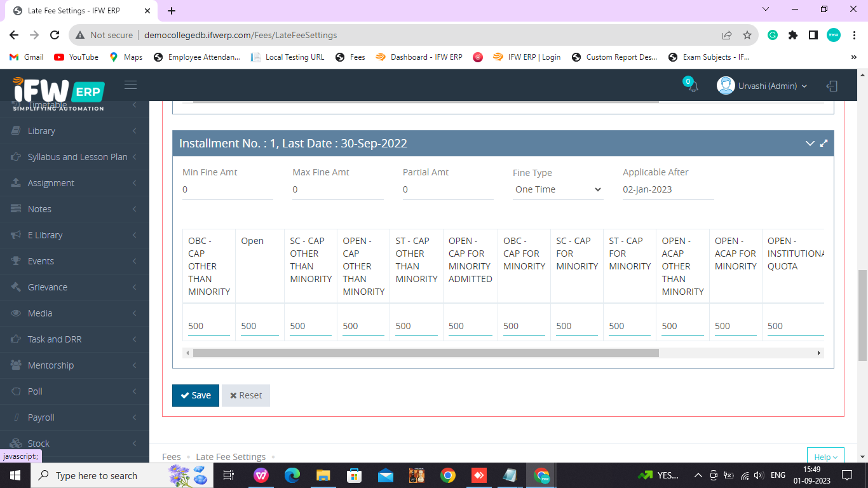868x488 pixels.
Task: Click the logout icon in the header
Action: (832, 86)
